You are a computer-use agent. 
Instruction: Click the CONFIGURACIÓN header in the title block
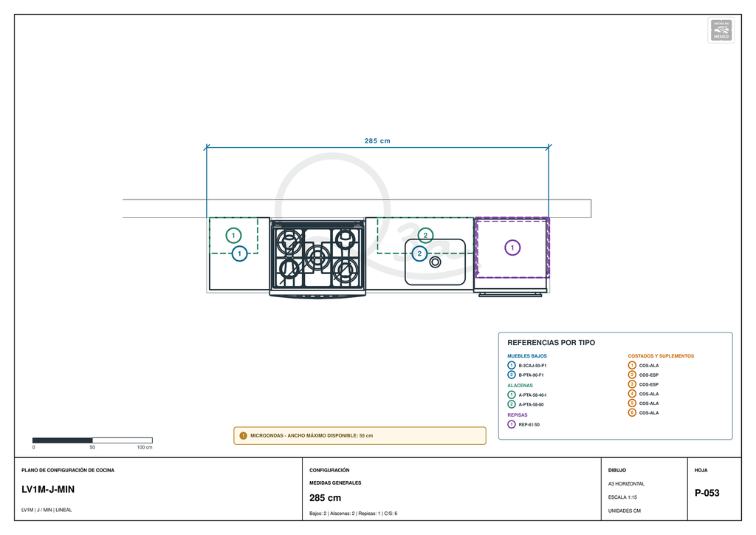point(329,471)
